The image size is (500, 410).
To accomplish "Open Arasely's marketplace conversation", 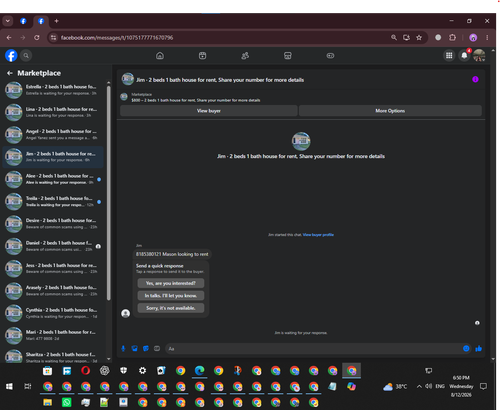I will pos(53,291).
